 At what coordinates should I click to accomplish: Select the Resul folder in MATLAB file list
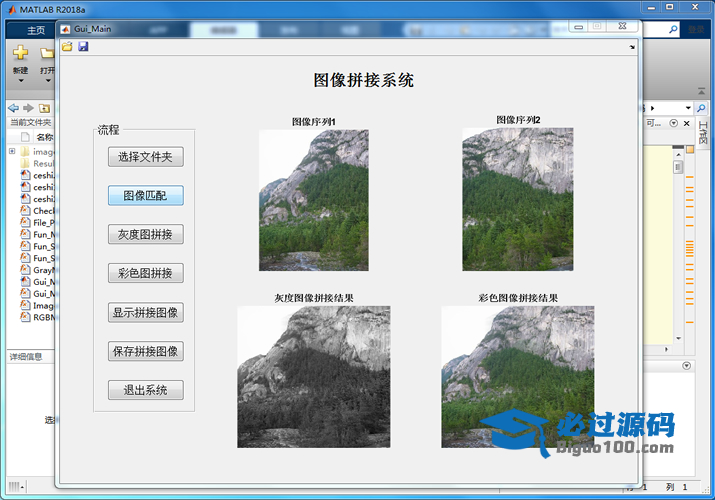point(38,163)
